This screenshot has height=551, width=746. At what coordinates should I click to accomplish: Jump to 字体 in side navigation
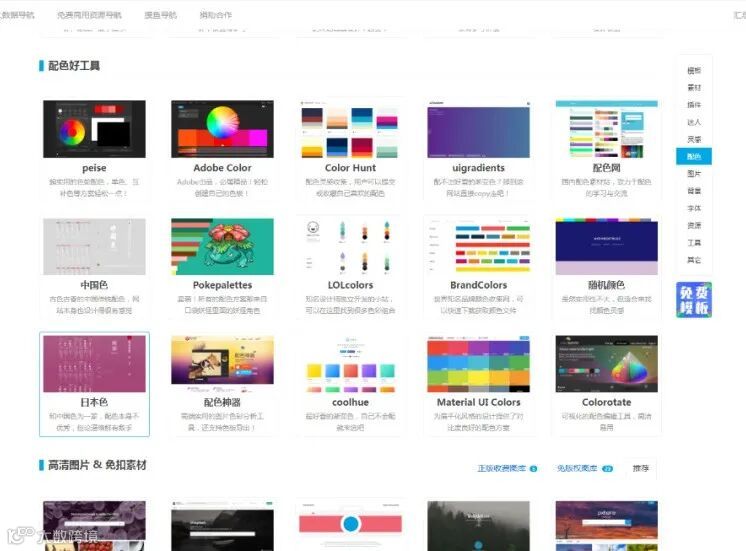tap(694, 208)
